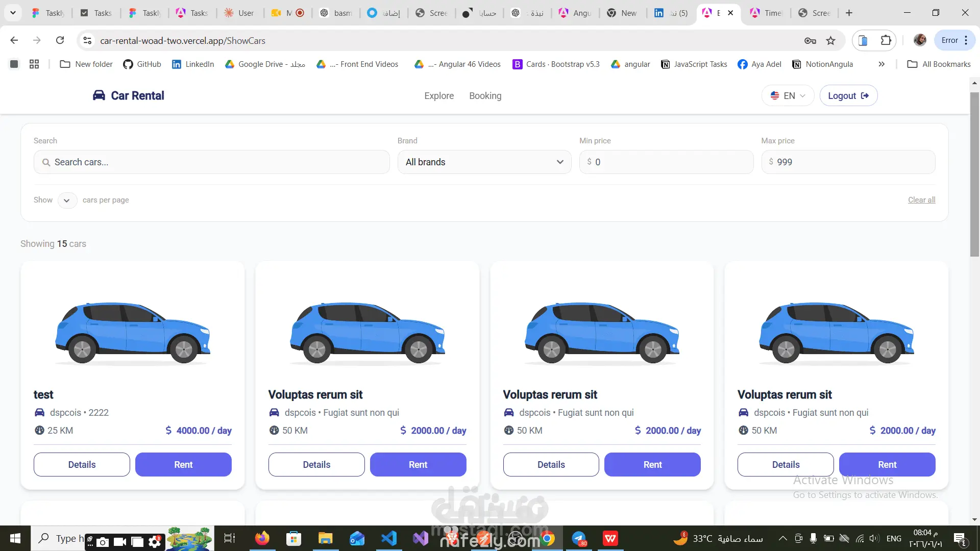The width and height of the screenshot is (980, 551).
Task: Close the active Car Rental browser tab
Action: coord(730,13)
